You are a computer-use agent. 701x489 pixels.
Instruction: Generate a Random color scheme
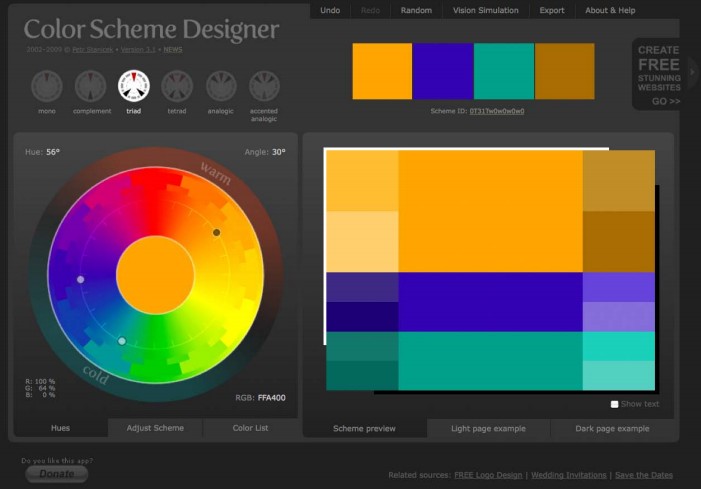pos(416,10)
